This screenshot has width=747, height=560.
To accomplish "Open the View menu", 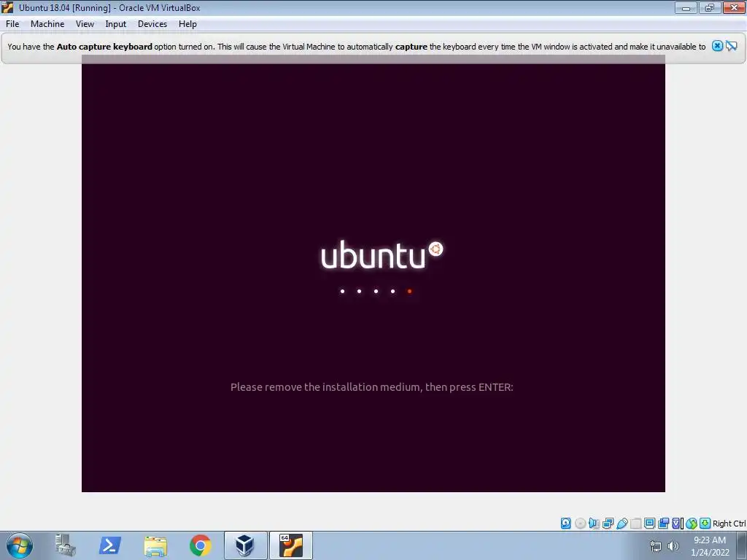I will coord(85,24).
